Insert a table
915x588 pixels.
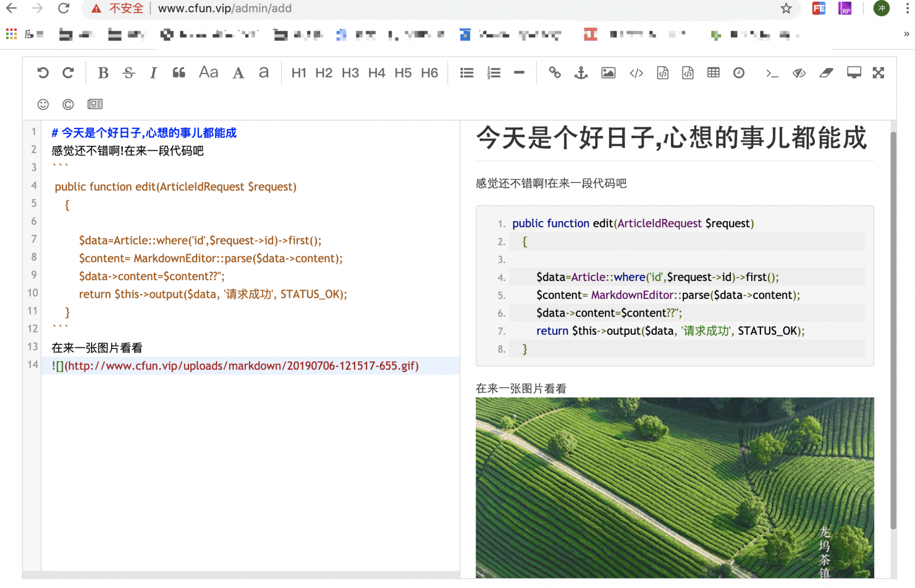pyautogui.click(x=713, y=72)
